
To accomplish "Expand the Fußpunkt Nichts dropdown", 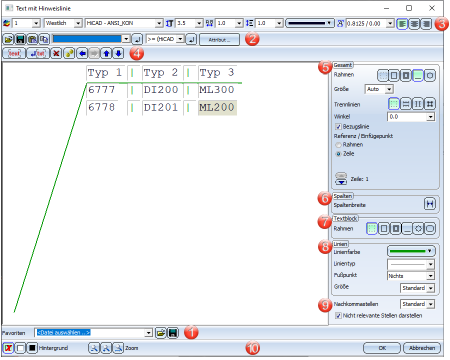I will (x=431, y=276).
